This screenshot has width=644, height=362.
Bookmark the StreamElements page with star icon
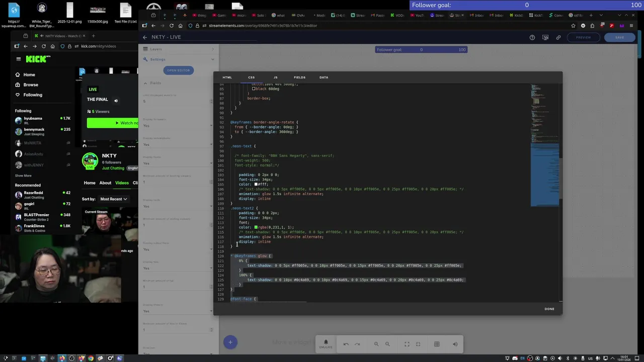[573, 26]
